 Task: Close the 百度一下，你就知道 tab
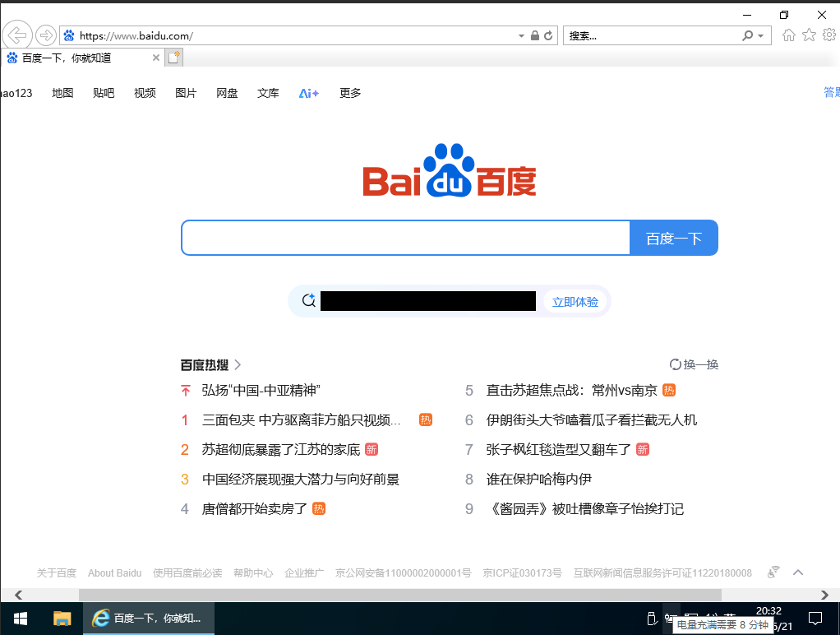(x=156, y=58)
